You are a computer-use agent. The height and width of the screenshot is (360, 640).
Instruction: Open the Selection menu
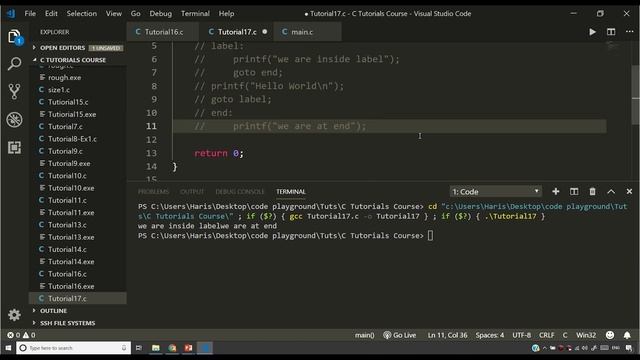pyautogui.click(x=82, y=13)
